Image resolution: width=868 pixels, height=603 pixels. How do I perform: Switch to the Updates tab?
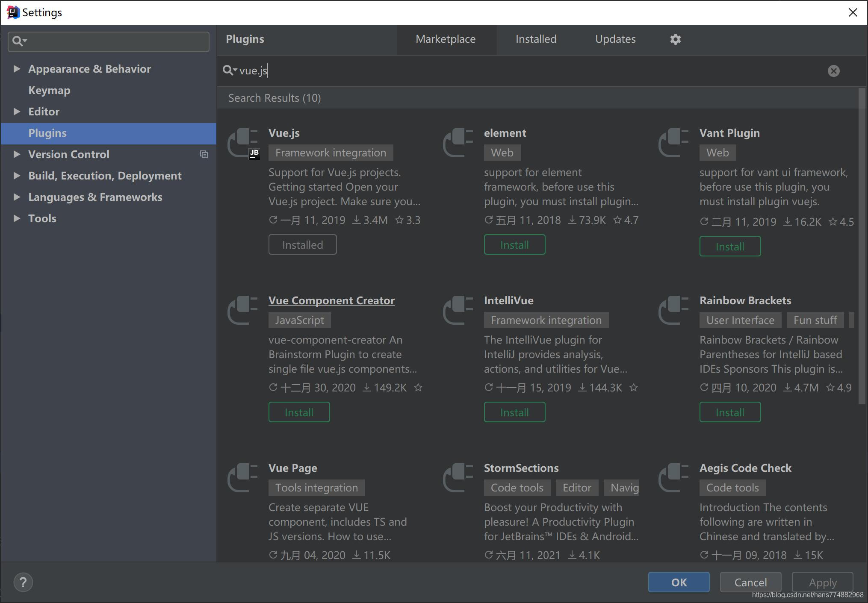tap(615, 39)
